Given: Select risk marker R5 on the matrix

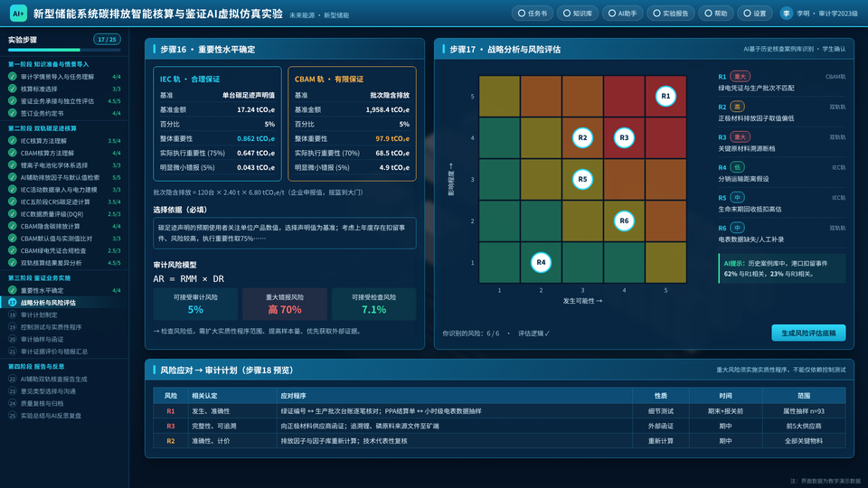Looking at the screenshot, I should pos(582,179).
